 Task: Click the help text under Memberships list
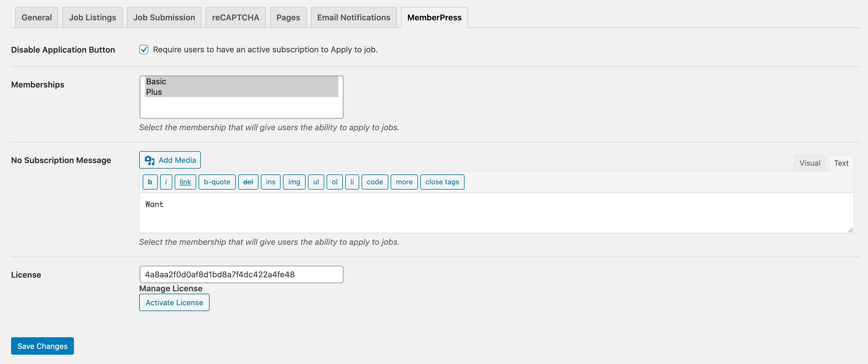pos(269,128)
